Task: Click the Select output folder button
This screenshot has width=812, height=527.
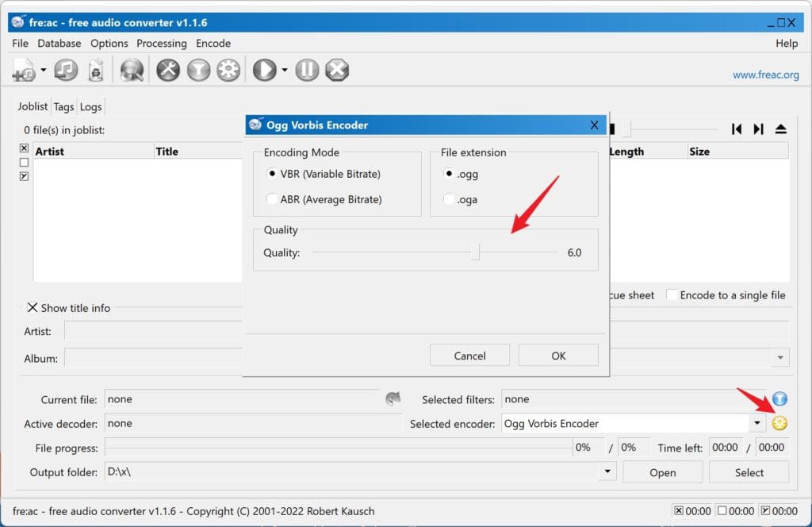Action: (x=749, y=472)
